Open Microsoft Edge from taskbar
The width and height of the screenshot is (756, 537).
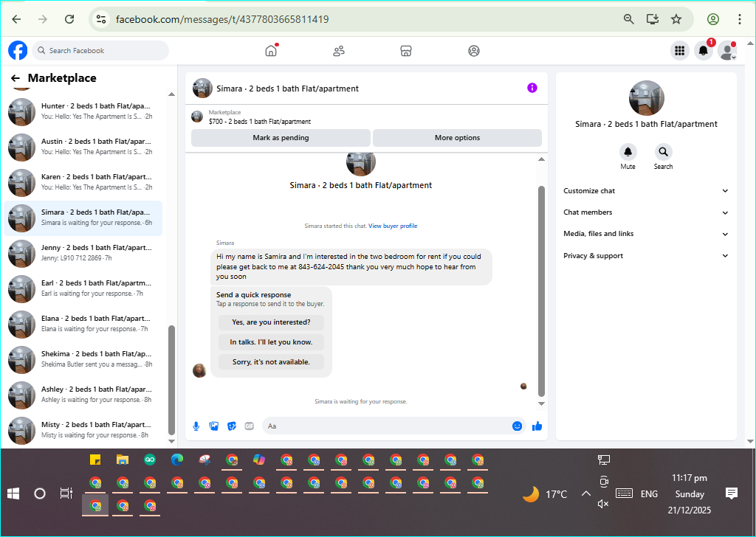(x=177, y=460)
